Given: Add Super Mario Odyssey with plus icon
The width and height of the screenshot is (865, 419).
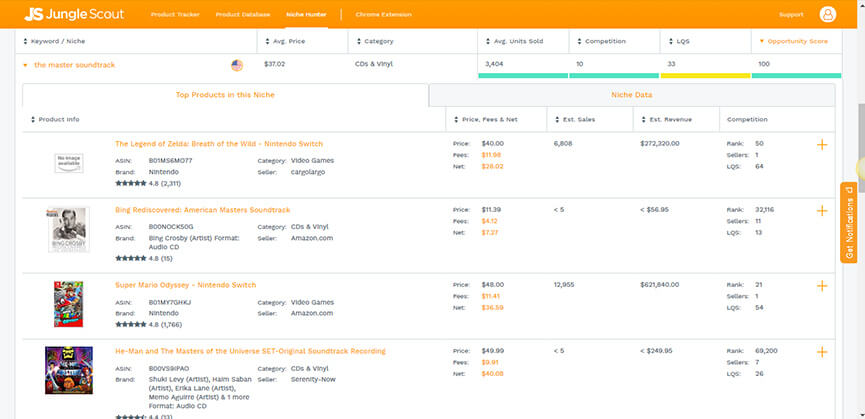Looking at the screenshot, I should pyautogui.click(x=822, y=286).
